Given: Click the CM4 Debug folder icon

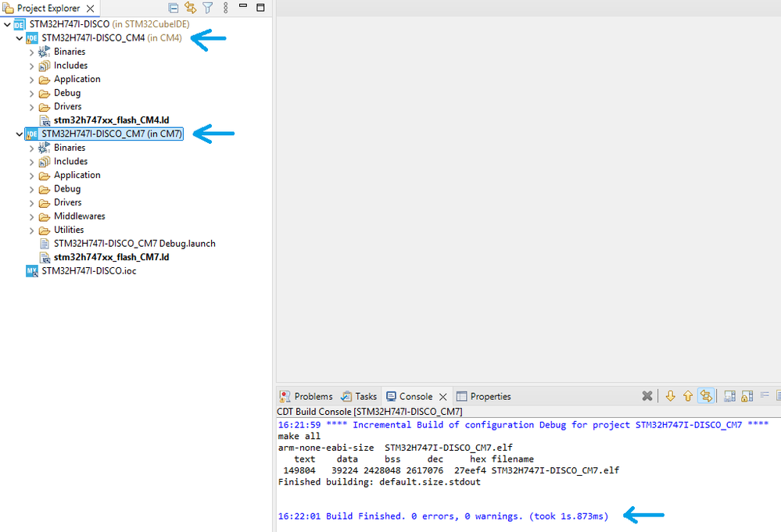Looking at the screenshot, I should tap(45, 93).
